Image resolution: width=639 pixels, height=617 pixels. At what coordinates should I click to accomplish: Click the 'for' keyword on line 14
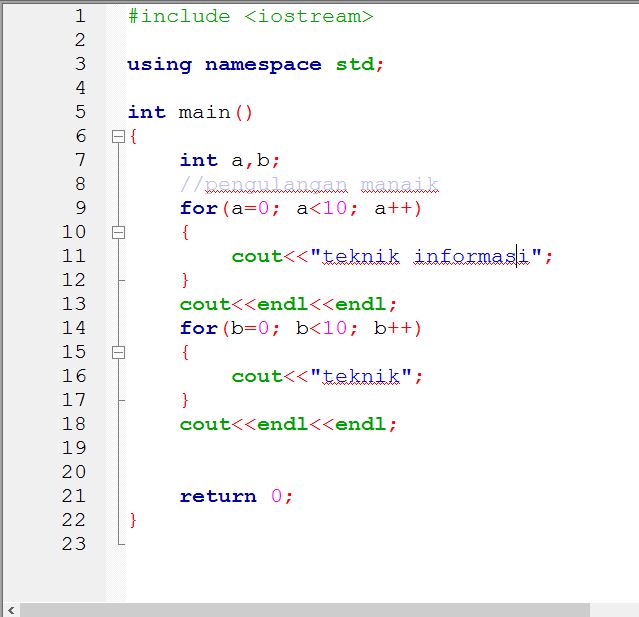pyautogui.click(x=199, y=328)
